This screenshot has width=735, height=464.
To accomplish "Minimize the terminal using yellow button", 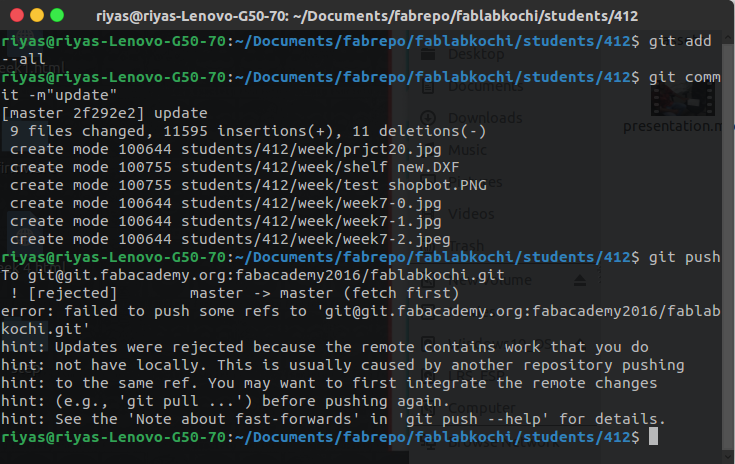I will tap(37, 15).
